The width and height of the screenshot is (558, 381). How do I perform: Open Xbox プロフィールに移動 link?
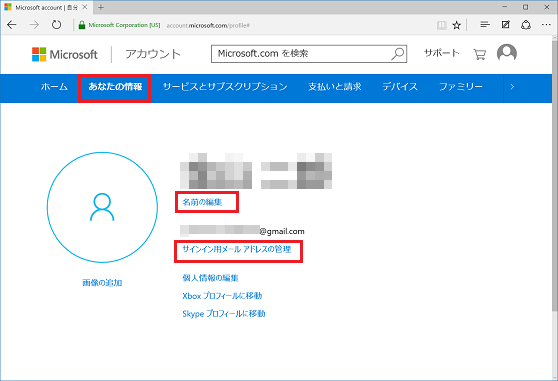pos(222,296)
